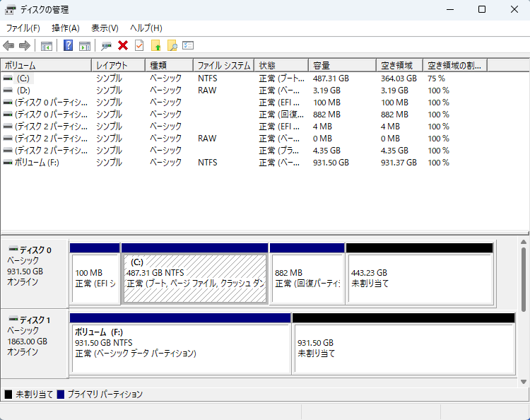Click the ディスク 1 disk label panel
Viewport: 530px width, 420px height.
[x=35, y=343]
